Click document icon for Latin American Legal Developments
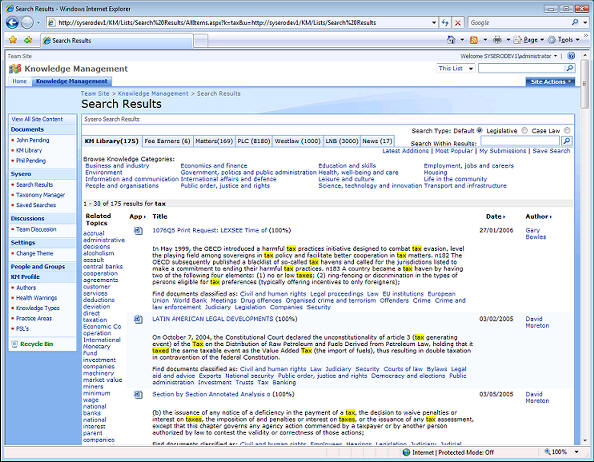 tap(139, 319)
